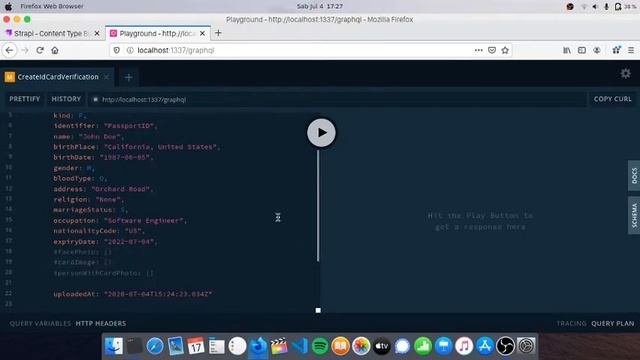Click the address bar URL

(176, 50)
